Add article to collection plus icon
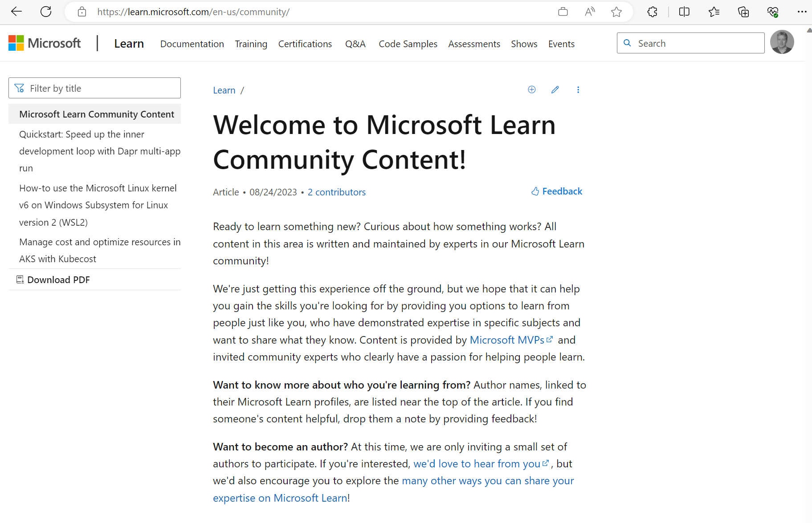The width and height of the screenshot is (812, 523). pyautogui.click(x=532, y=89)
